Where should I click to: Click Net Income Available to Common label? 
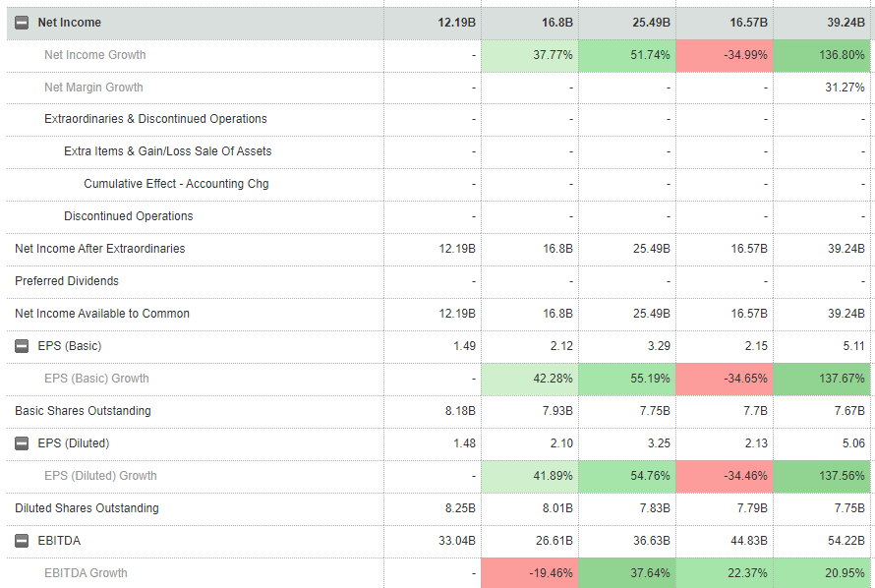[x=102, y=314]
